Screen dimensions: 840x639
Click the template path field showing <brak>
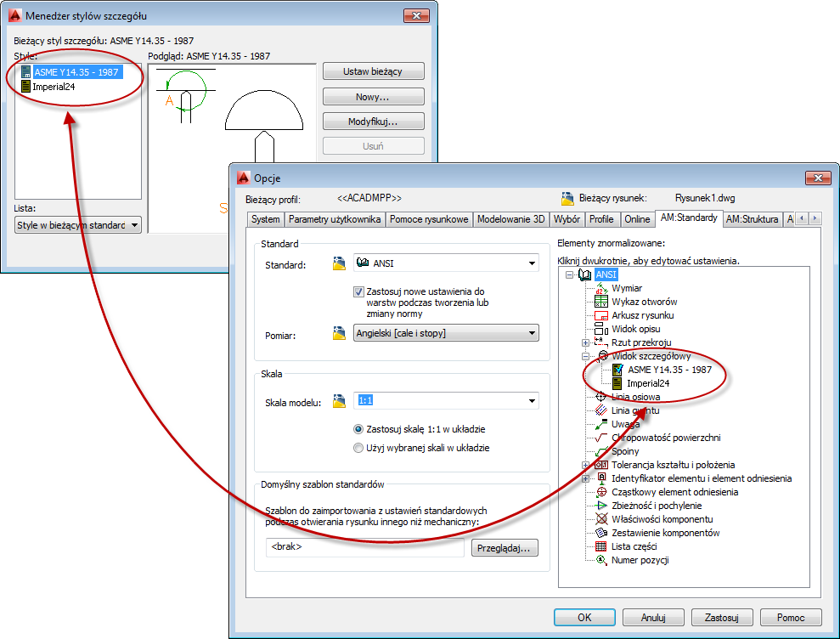(x=365, y=547)
